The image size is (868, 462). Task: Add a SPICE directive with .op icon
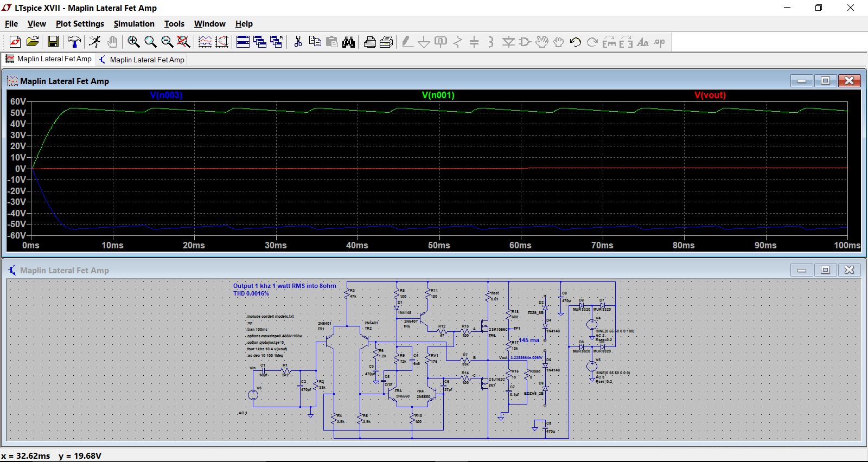[660, 42]
